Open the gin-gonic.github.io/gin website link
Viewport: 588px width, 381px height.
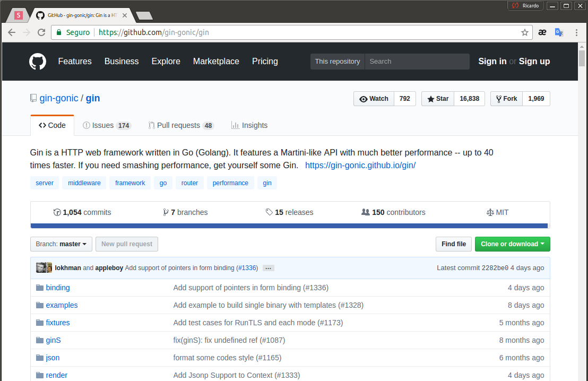(x=360, y=166)
